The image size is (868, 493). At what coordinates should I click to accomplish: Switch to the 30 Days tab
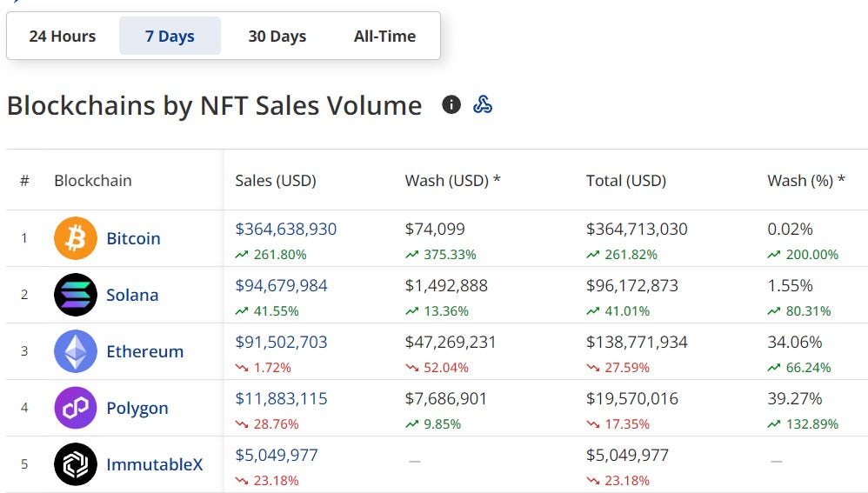[x=277, y=36]
